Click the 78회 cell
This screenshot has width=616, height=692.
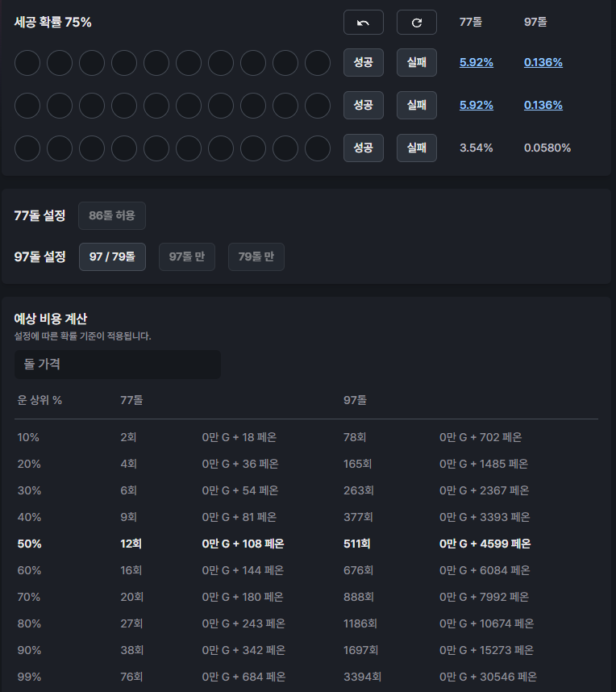pos(355,437)
